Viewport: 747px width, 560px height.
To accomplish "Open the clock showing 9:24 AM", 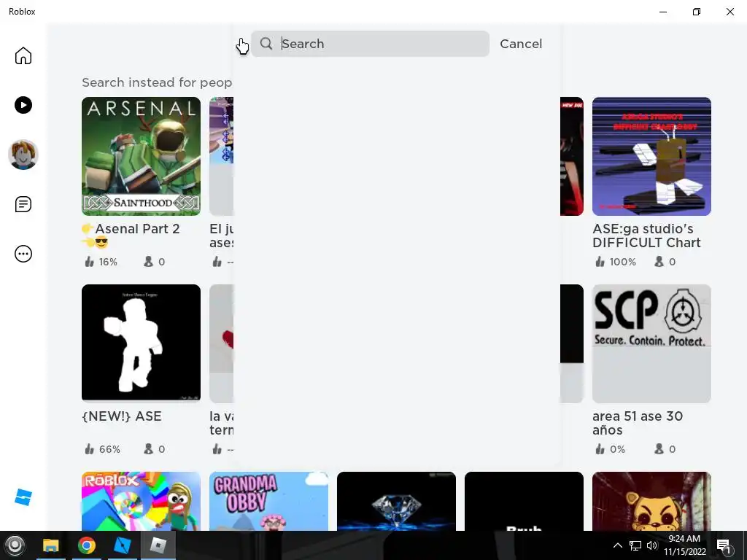I will click(684, 545).
